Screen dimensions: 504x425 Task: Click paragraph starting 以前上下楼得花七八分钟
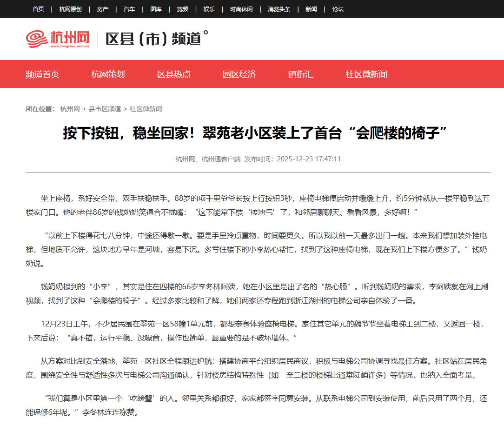257,250
